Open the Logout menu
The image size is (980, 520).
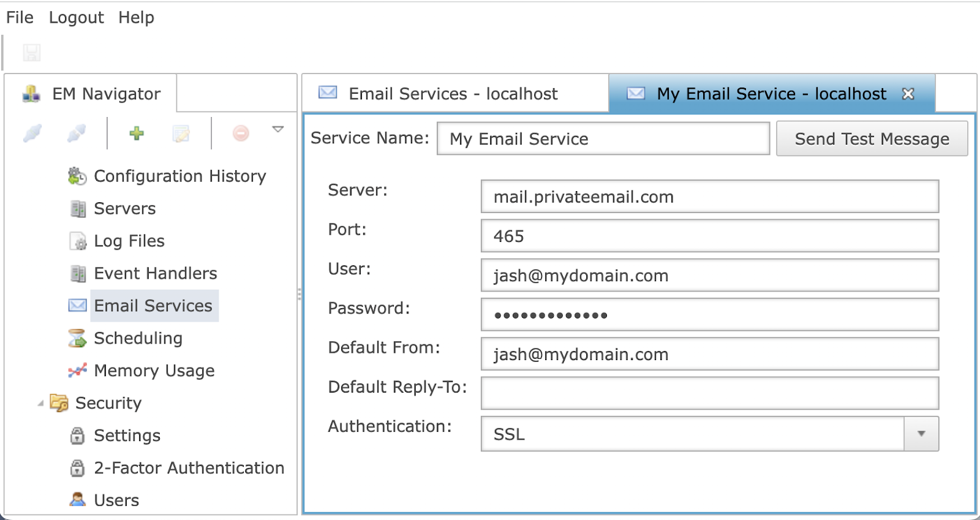(x=76, y=17)
